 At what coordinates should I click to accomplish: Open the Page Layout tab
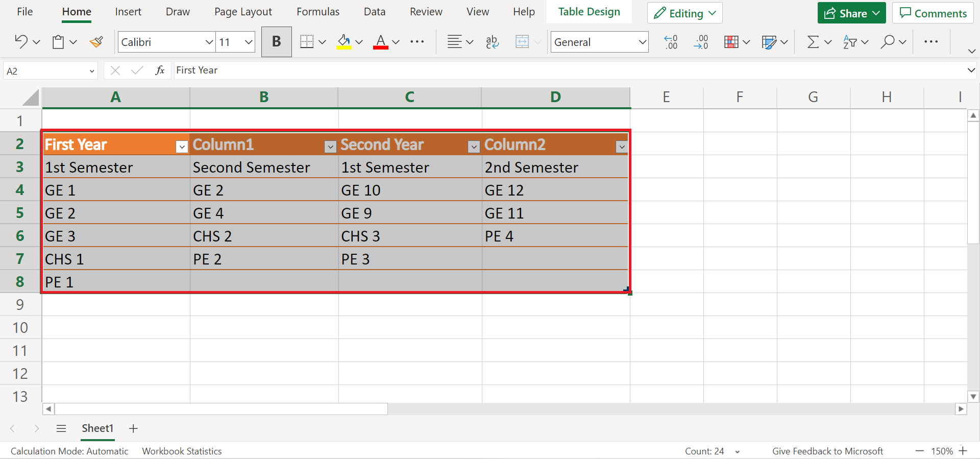(243, 12)
